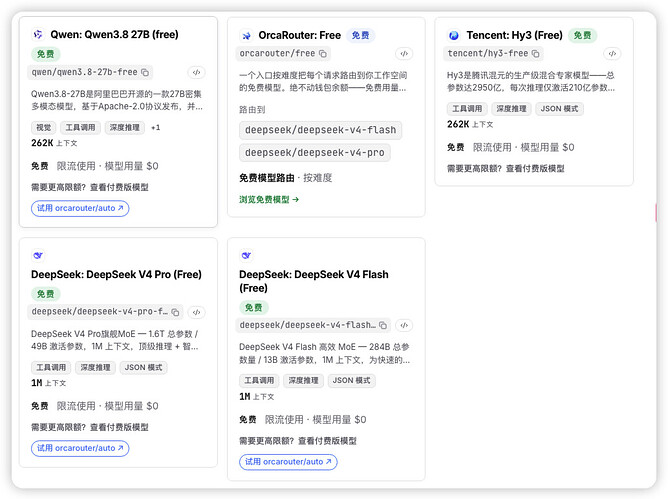Image resolution: width=668 pixels, height=499 pixels.
Task: Open code snippet for Tencent Hy3 card
Action: click(612, 54)
